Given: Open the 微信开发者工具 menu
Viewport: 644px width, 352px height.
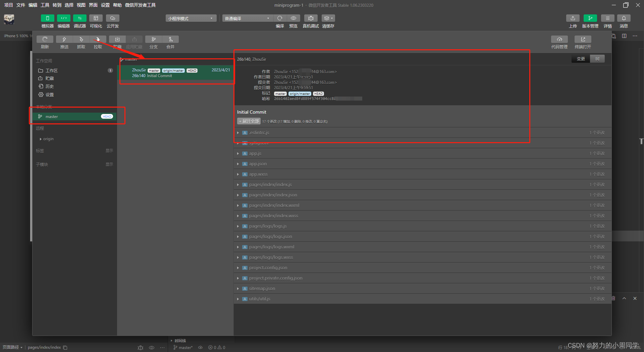Looking at the screenshot, I should point(140,5).
